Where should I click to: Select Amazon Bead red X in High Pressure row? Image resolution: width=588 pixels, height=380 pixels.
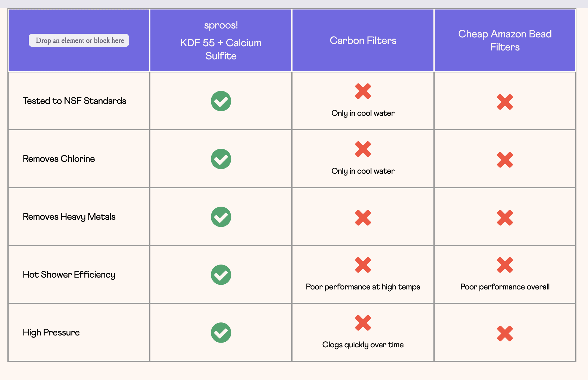[x=505, y=333]
